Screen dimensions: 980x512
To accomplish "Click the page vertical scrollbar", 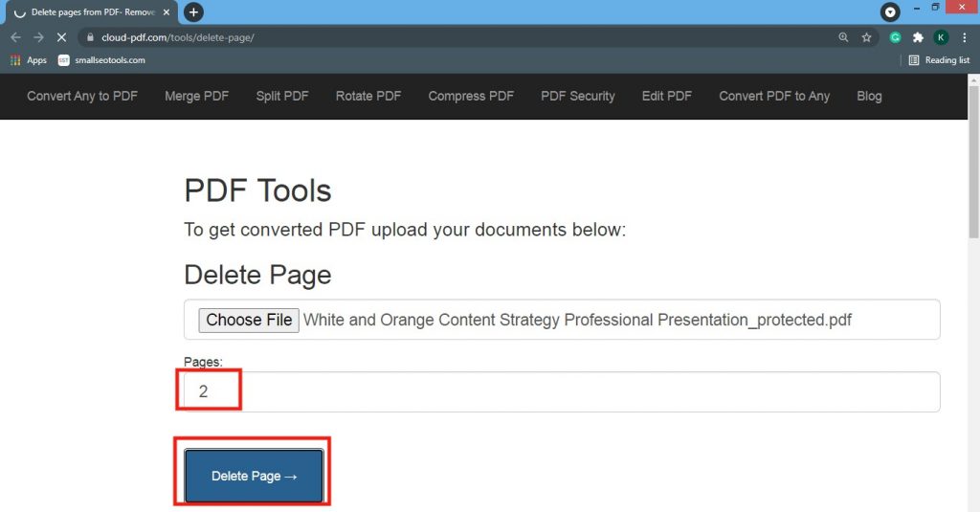I will click(x=973, y=163).
